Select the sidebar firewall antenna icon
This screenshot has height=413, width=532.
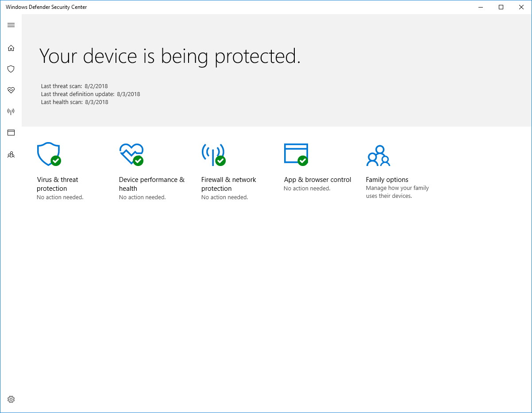click(11, 112)
